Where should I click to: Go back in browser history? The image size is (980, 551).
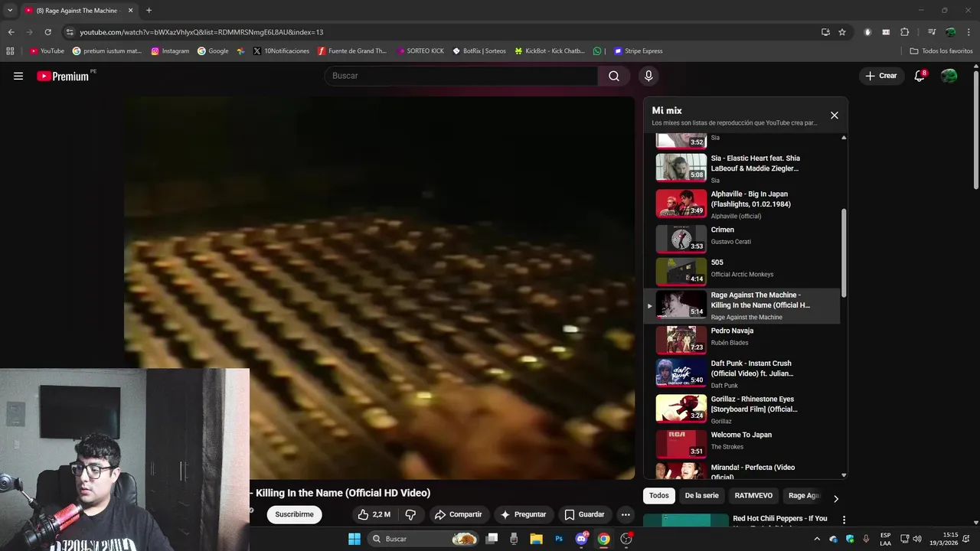click(x=11, y=32)
